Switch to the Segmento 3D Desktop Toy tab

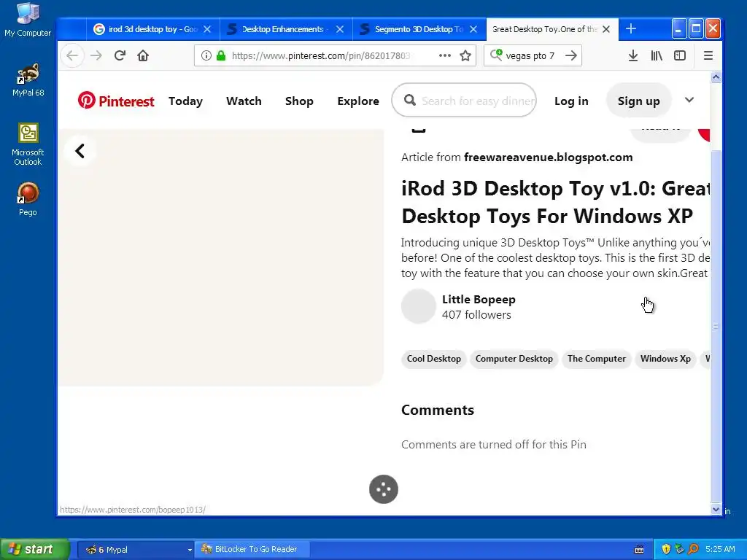[418, 29]
